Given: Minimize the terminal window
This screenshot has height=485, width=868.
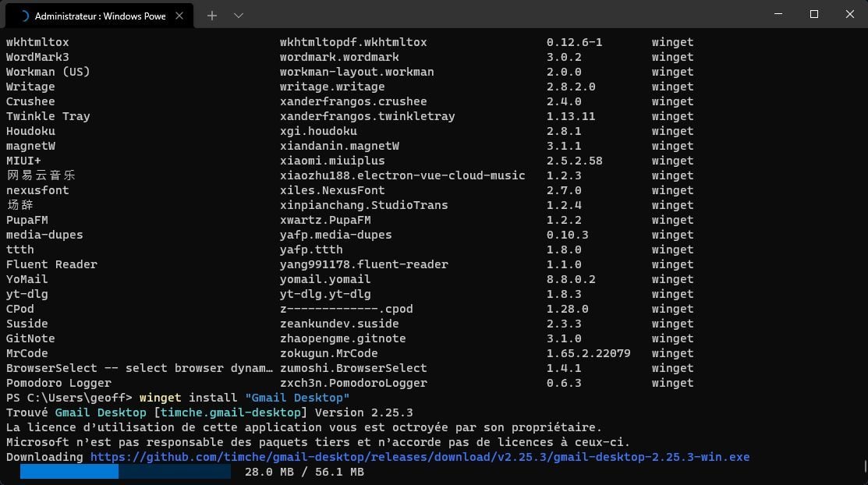Looking at the screenshot, I should [778, 14].
